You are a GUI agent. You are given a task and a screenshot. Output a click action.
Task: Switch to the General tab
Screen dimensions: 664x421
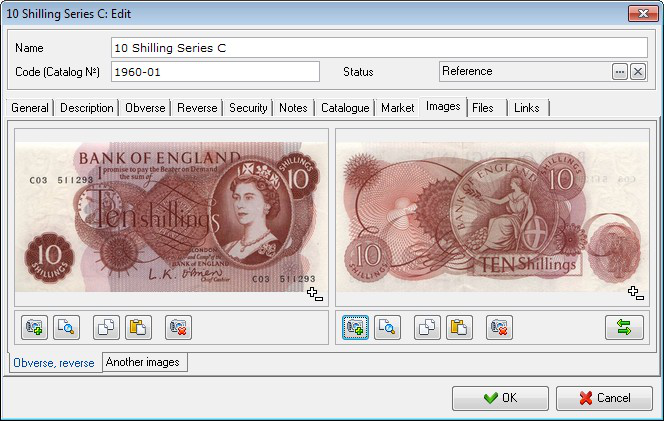30,108
